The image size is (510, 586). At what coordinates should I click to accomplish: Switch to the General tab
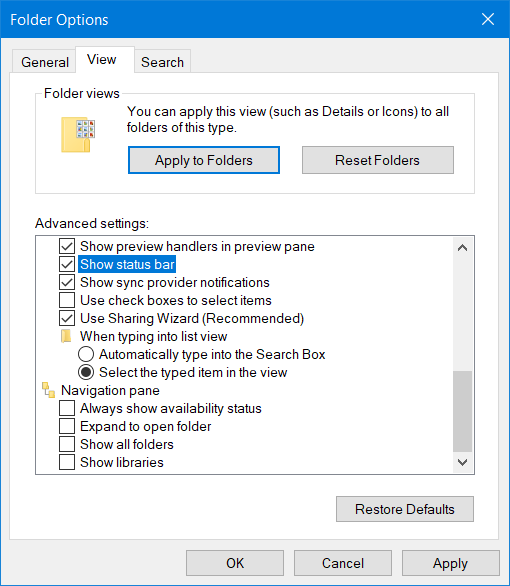tap(45, 62)
